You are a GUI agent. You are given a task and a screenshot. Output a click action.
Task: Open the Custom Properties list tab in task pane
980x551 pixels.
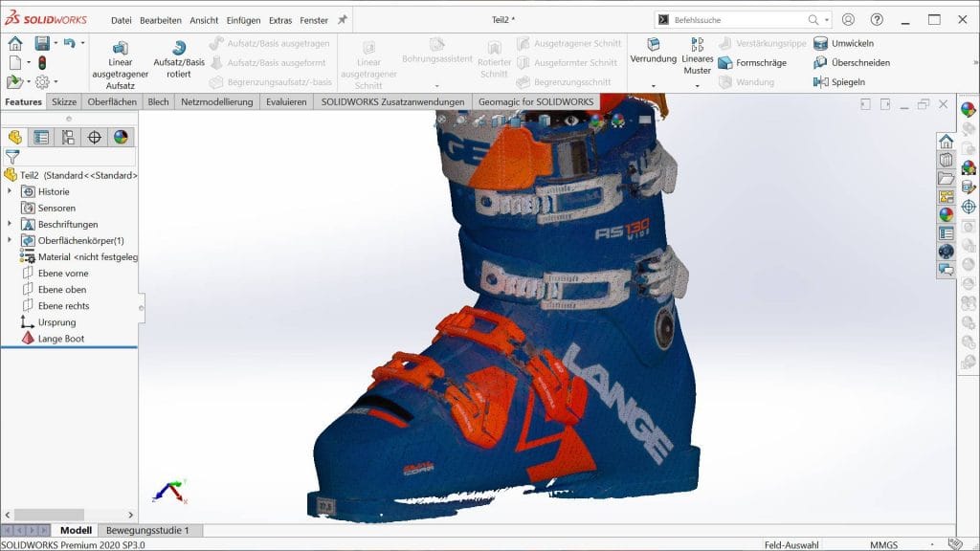tap(946, 233)
